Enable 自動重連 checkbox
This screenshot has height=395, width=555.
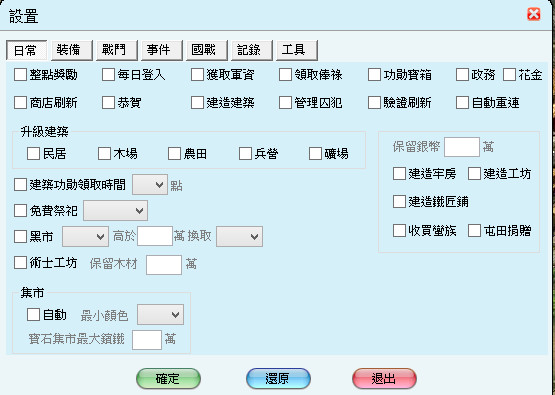tap(462, 103)
